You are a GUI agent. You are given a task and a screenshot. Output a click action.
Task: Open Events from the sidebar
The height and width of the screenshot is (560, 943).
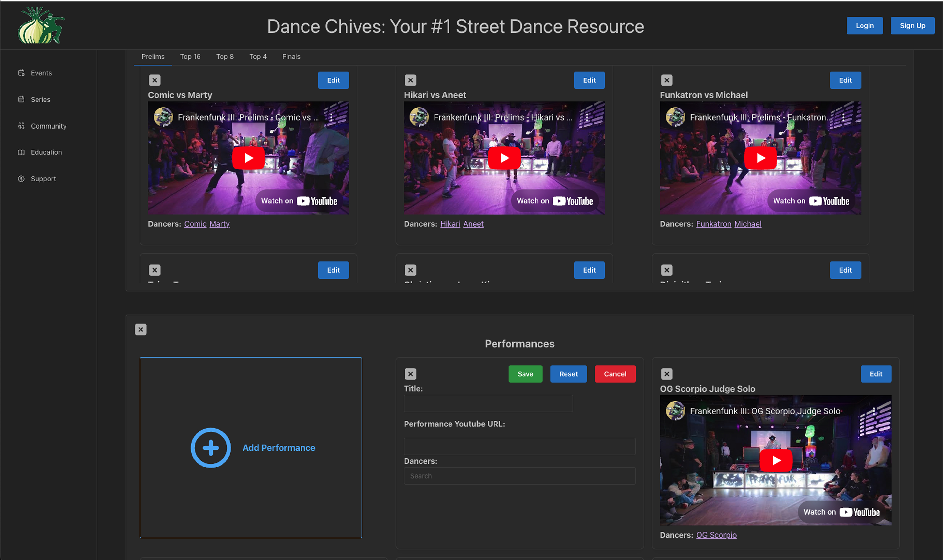tap(41, 73)
